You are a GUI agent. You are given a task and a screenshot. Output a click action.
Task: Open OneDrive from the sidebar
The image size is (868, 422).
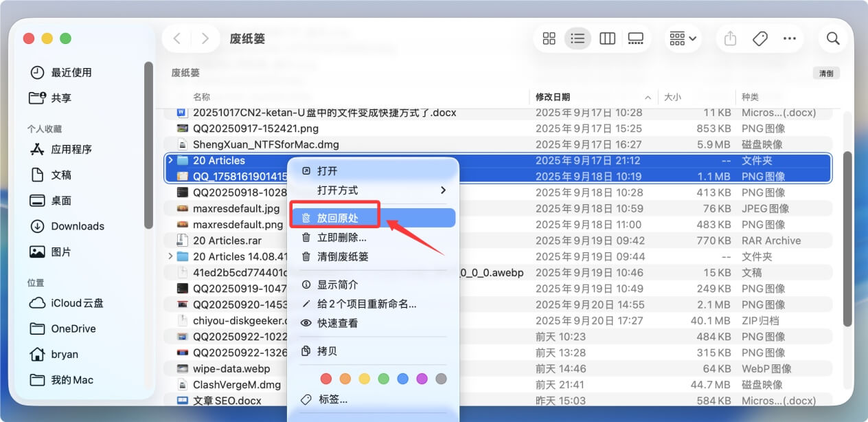pos(74,329)
